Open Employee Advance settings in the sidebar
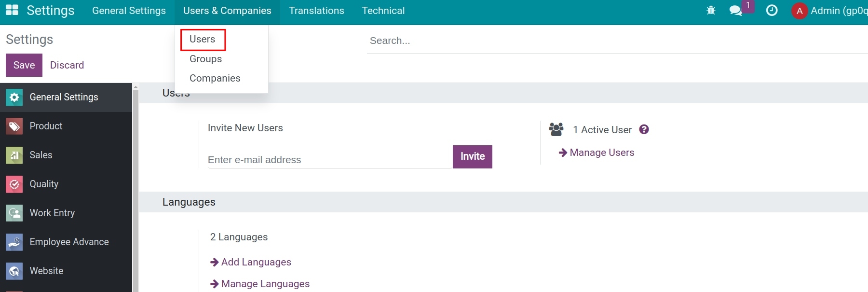 click(66, 242)
